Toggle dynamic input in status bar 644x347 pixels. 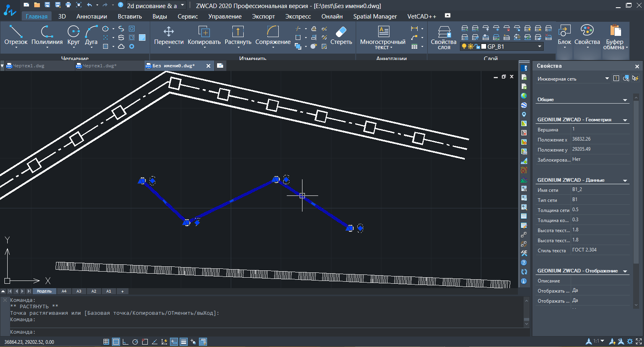174,342
